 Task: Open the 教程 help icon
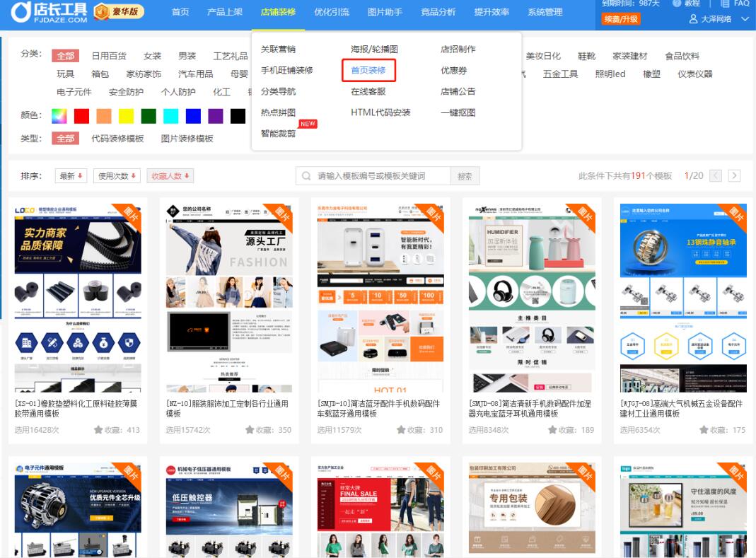[x=677, y=4]
